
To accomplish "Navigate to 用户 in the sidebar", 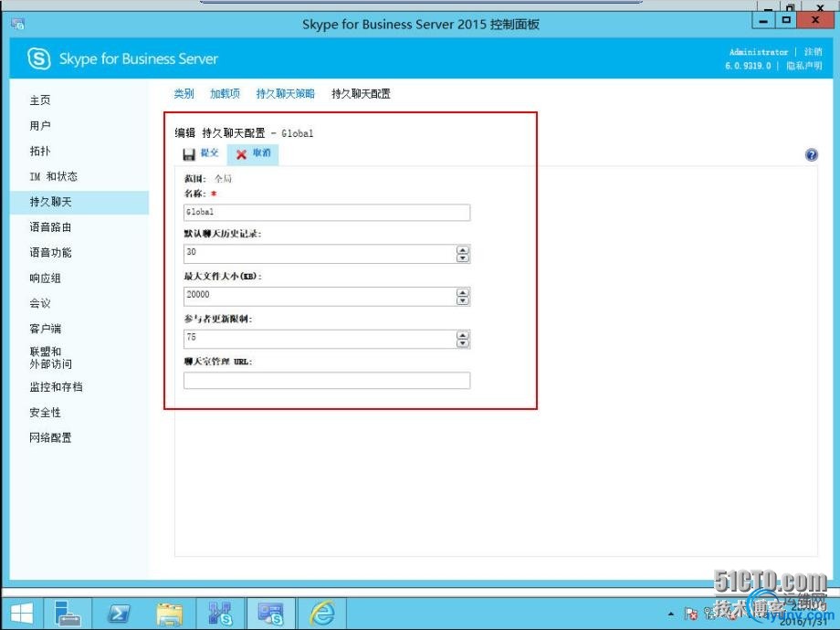I will [x=40, y=125].
